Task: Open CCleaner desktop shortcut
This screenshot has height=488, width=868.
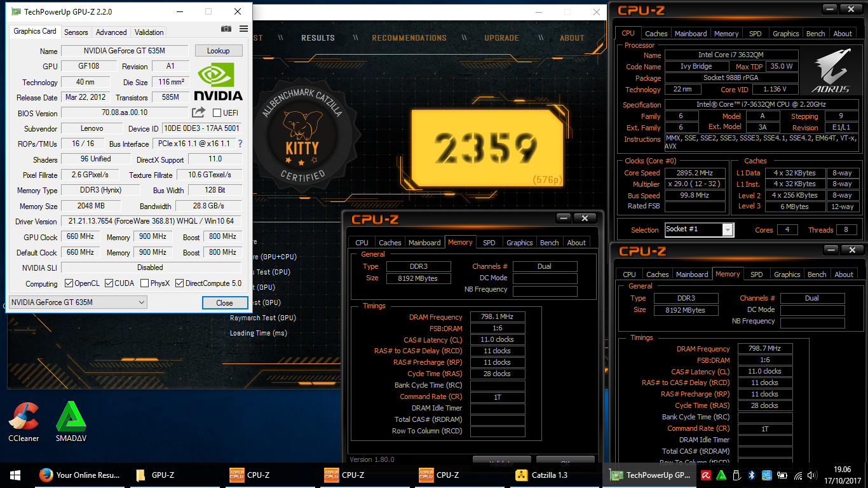Action: [24, 422]
